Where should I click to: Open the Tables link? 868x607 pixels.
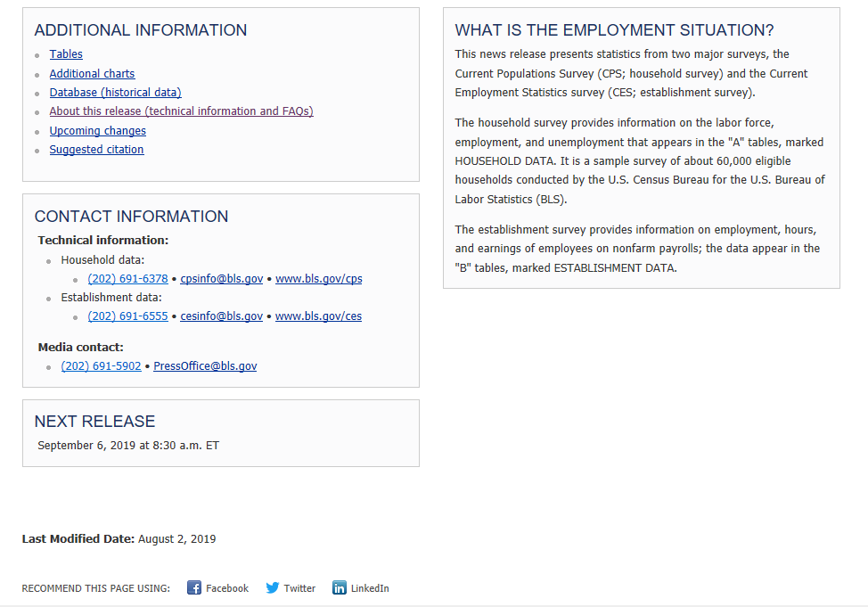pos(66,54)
